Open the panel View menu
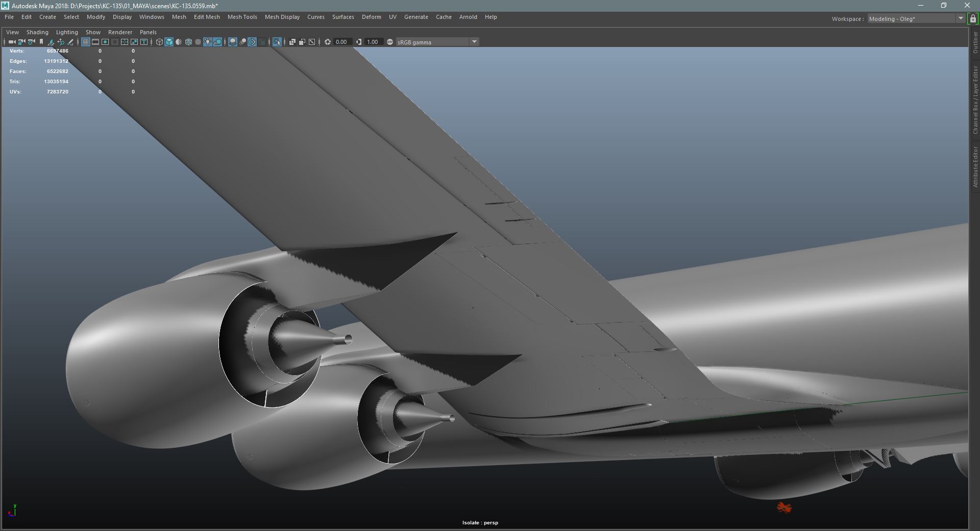This screenshot has width=980, height=531. click(x=12, y=32)
